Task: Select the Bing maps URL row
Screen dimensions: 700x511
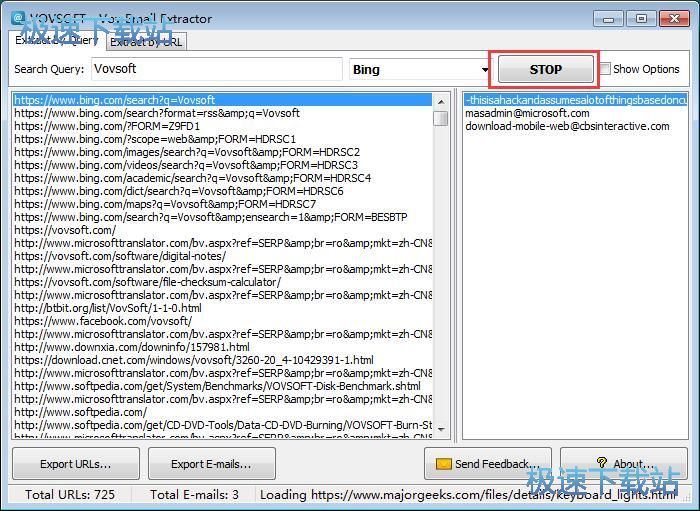Action: pos(222,204)
